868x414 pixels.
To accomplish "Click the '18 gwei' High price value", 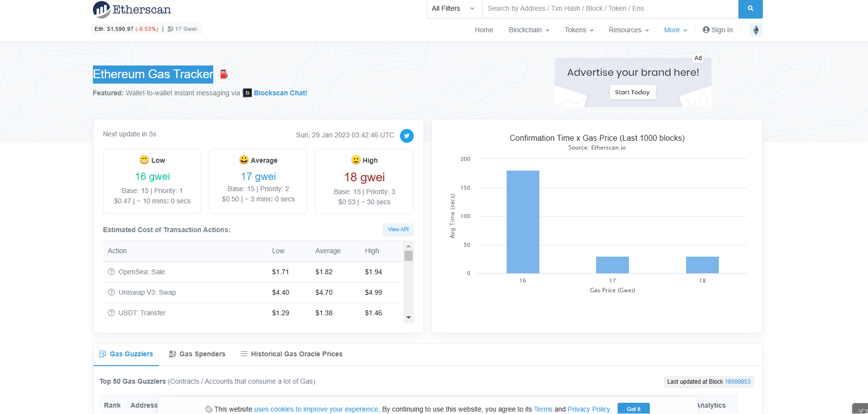I will tap(364, 177).
